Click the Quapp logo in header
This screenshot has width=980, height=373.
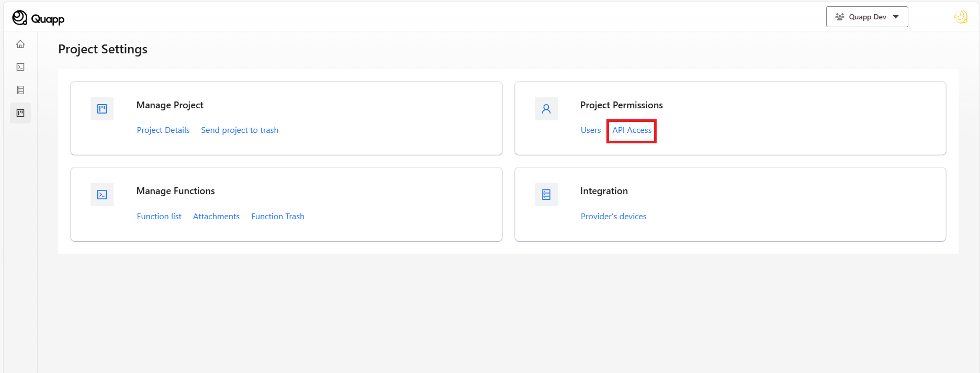click(38, 18)
